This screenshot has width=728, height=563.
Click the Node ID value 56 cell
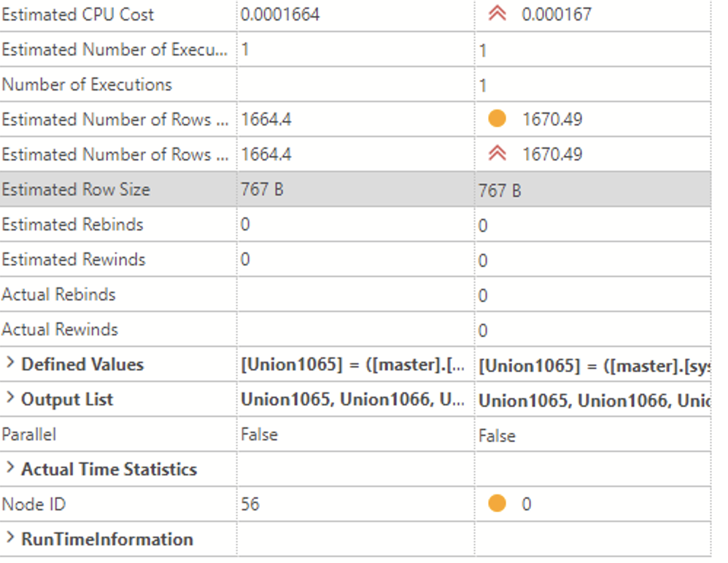pos(252,504)
